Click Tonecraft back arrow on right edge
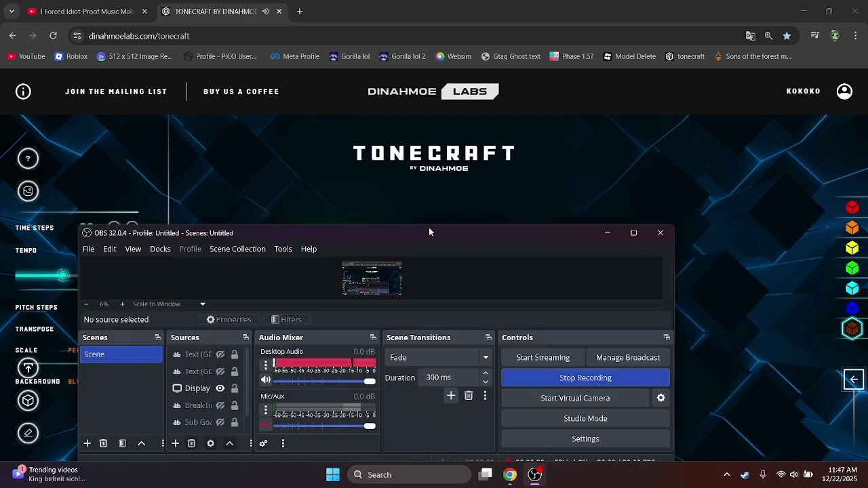868x488 pixels. (x=854, y=380)
